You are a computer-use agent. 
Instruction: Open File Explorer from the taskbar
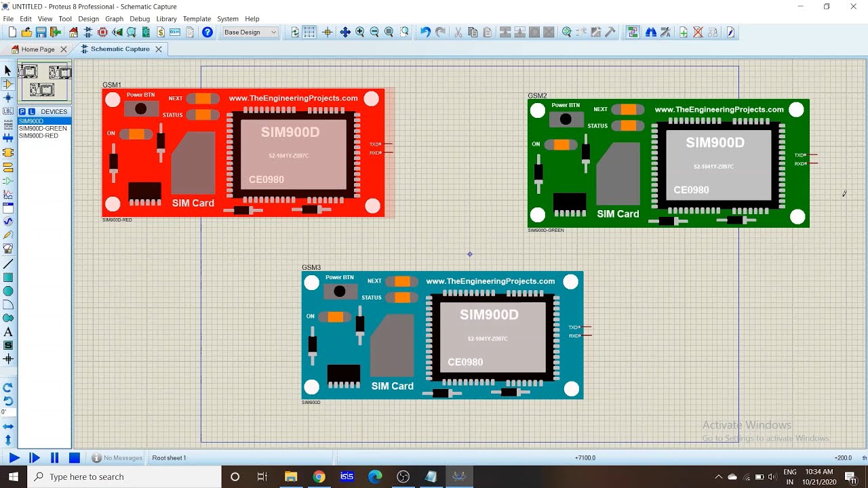pos(291,477)
